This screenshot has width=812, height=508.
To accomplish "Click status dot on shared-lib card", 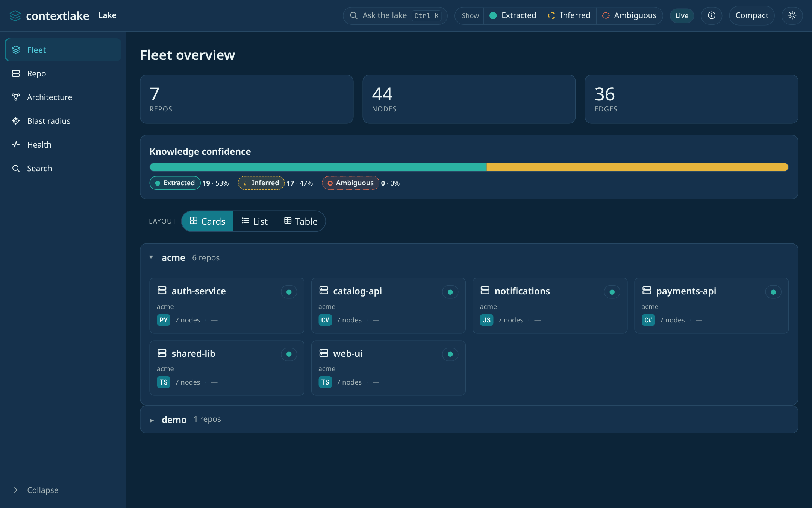I will tap(289, 354).
